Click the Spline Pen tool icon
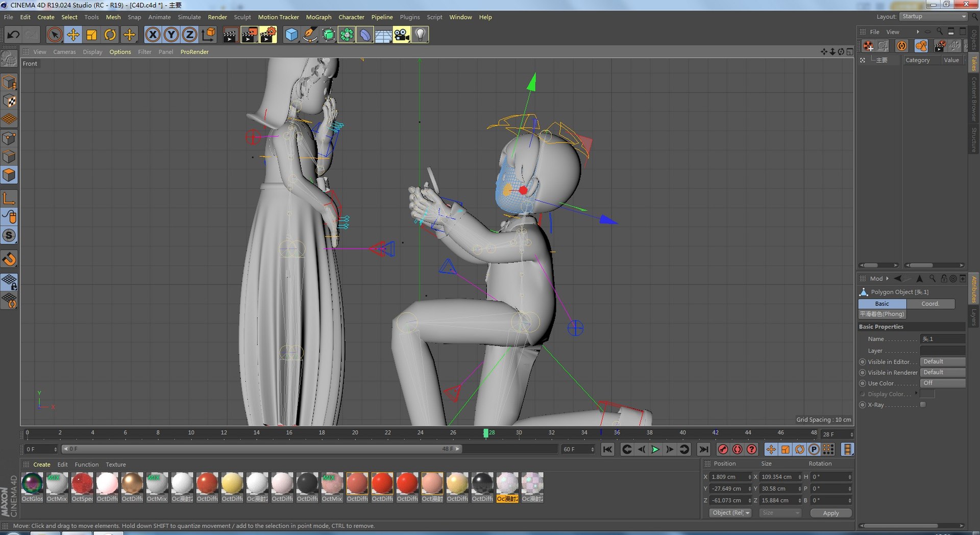Viewport: 980px width, 535px height. click(x=309, y=35)
